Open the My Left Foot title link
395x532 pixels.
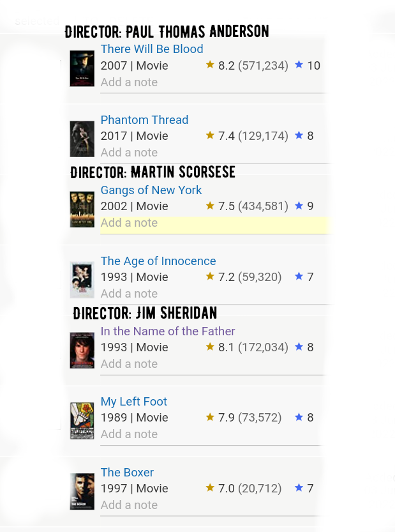click(x=134, y=401)
